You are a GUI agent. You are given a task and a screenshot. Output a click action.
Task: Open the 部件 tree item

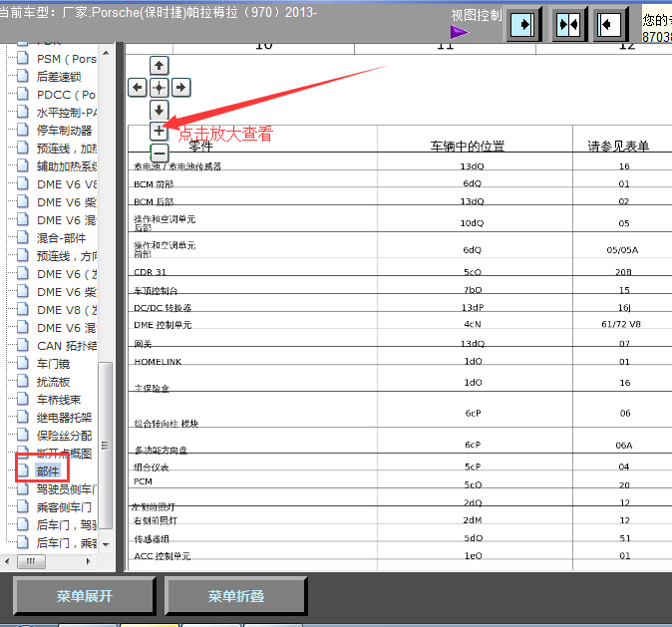47,471
